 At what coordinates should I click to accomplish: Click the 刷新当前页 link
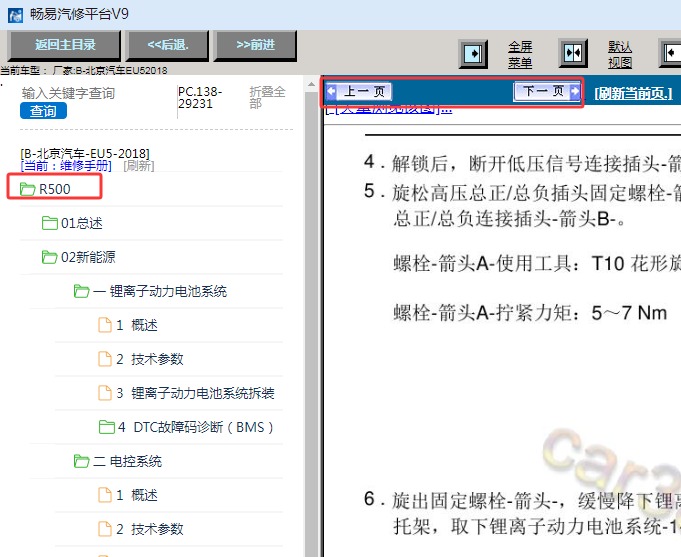coord(633,93)
